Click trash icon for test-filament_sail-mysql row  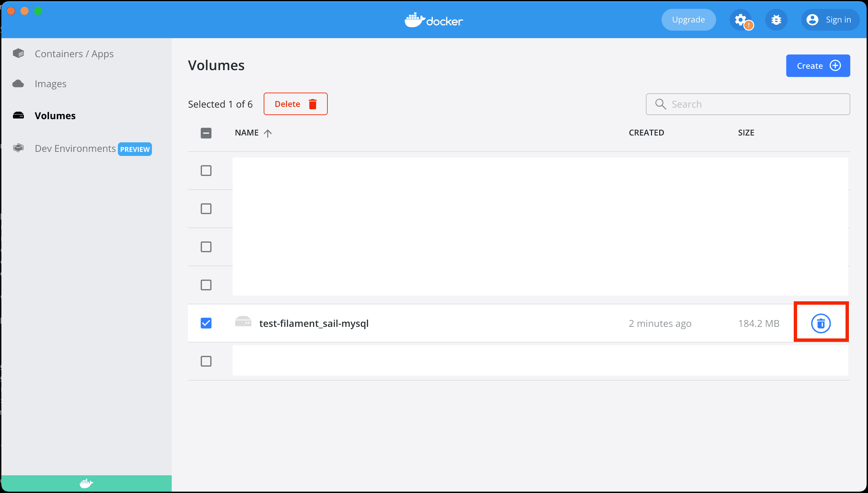click(x=821, y=323)
